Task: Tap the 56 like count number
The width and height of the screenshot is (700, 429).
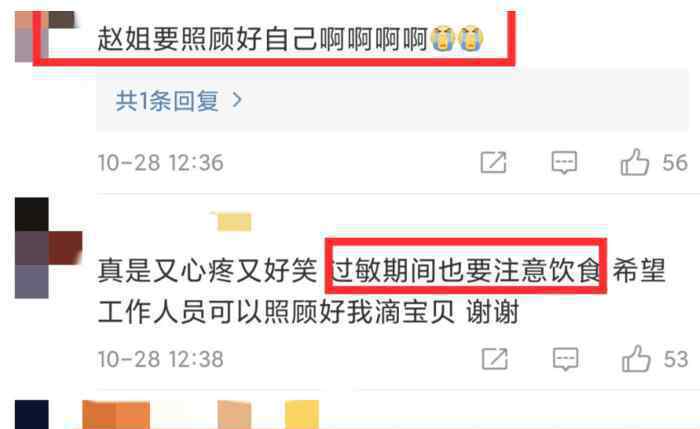Action: [x=675, y=162]
